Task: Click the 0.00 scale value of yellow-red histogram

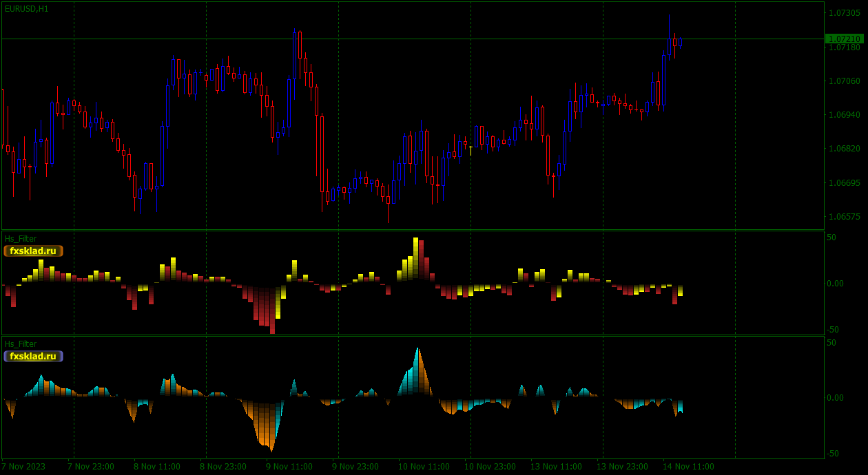Action: (x=835, y=284)
